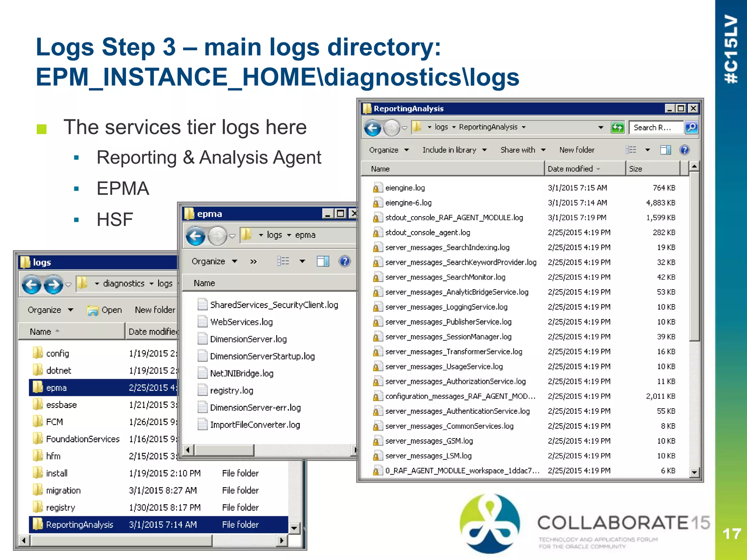Screen dimensions: 747x560
Task: Click New folder in logs window
Action: click(x=155, y=310)
